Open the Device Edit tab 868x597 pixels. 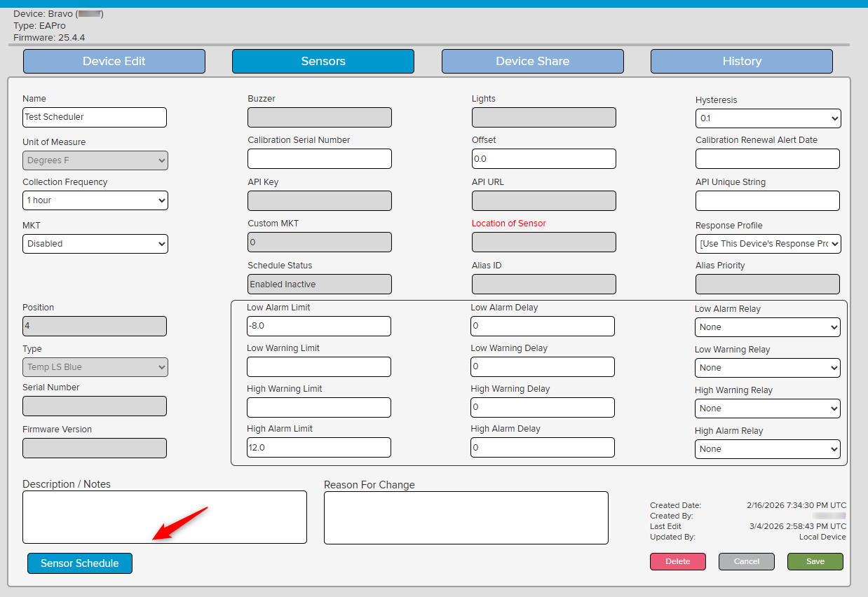(x=114, y=62)
